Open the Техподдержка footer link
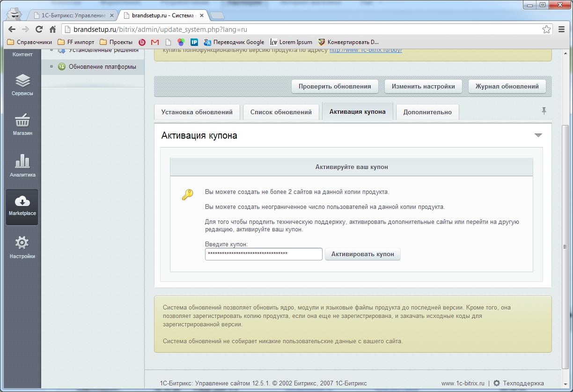The width and height of the screenshot is (573, 392). tap(523, 383)
